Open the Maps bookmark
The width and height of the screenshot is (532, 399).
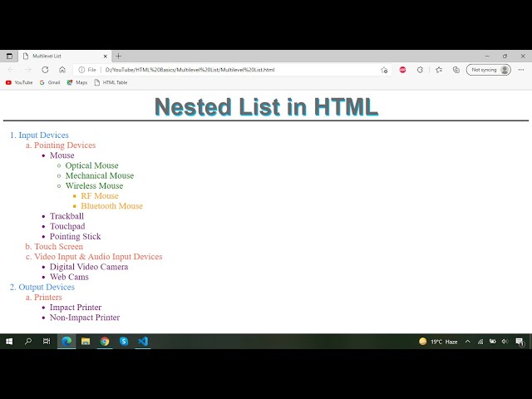click(77, 82)
